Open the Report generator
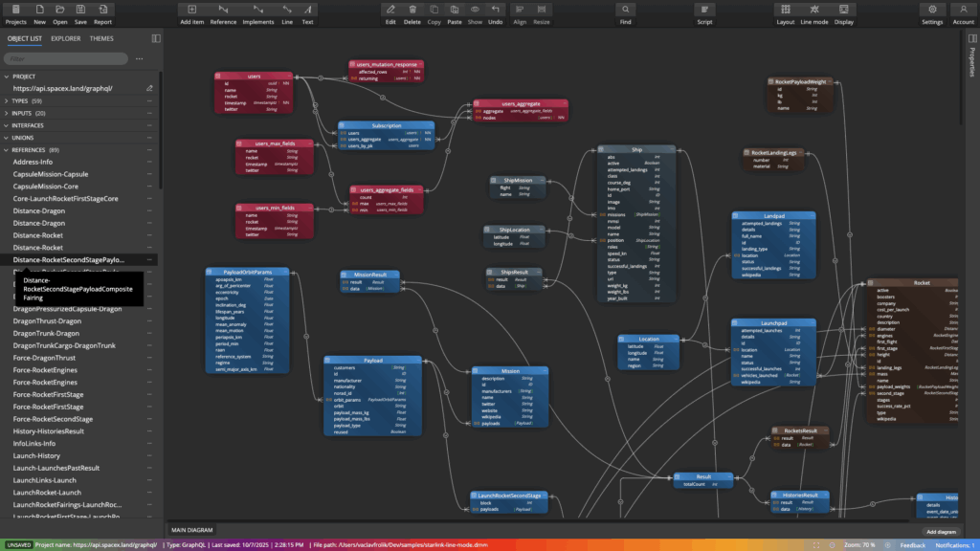This screenshot has width=980, height=551. (102, 12)
